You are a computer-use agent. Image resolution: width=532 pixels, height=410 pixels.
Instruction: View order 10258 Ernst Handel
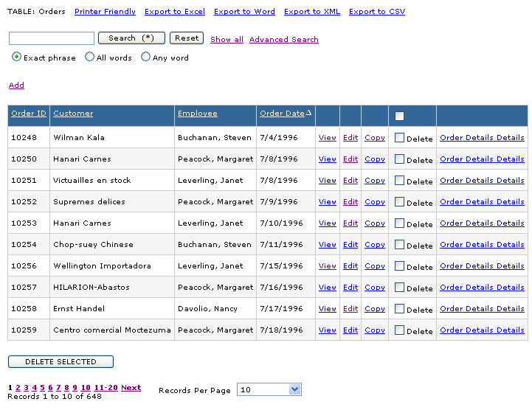(328, 308)
